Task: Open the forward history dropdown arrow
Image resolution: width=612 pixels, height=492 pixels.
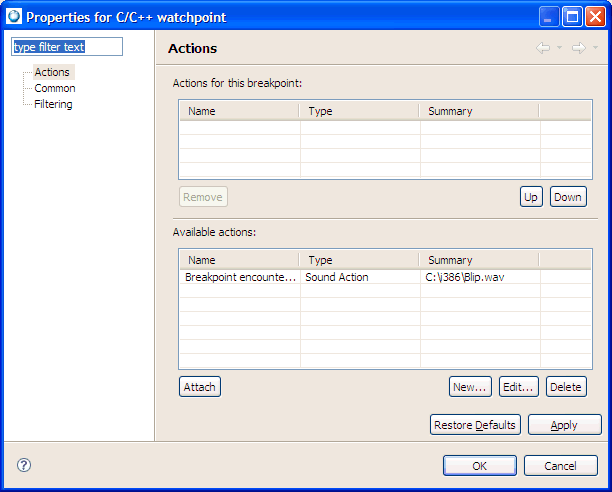Action: click(x=595, y=48)
